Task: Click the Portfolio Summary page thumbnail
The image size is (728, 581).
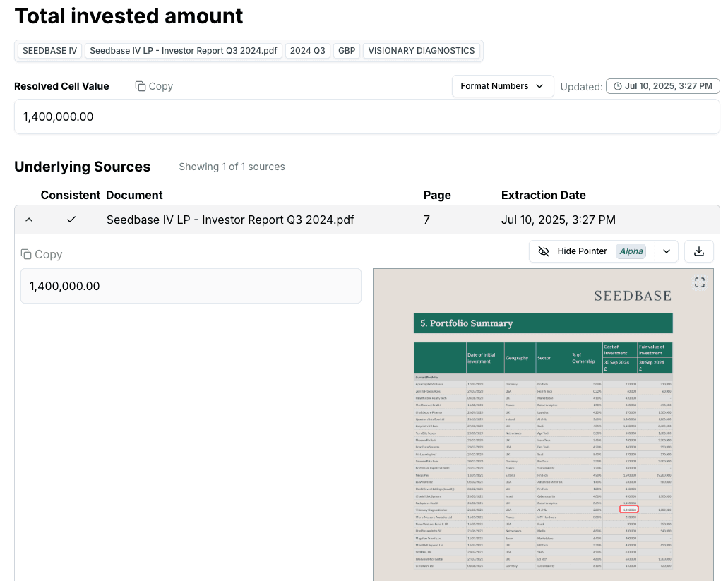Action: 543,424
